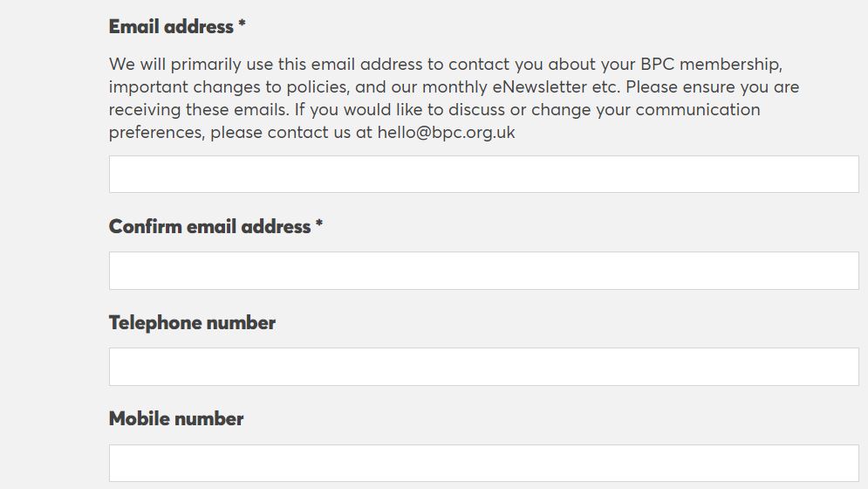Click the "Email address" field label
The height and width of the screenshot is (489, 868).
click(x=171, y=27)
